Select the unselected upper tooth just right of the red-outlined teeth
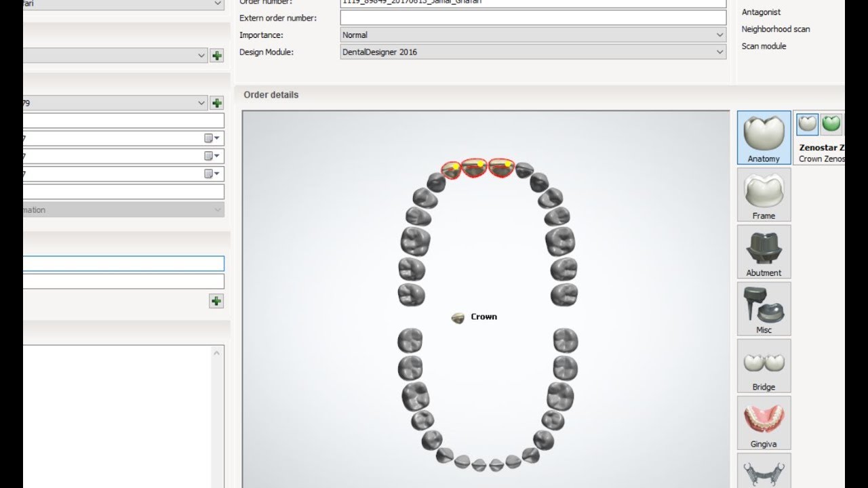The image size is (868, 488). [x=524, y=169]
